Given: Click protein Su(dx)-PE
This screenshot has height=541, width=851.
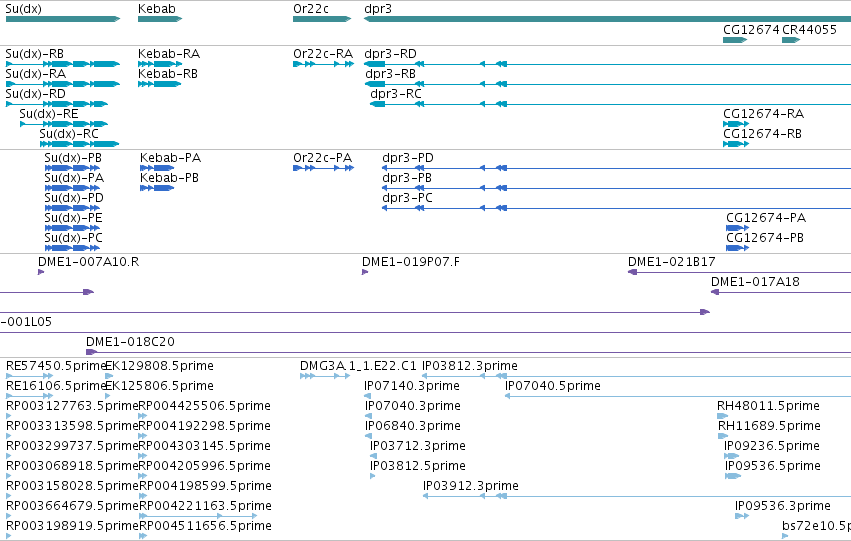Looking at the screenshot, I should 72,228.
